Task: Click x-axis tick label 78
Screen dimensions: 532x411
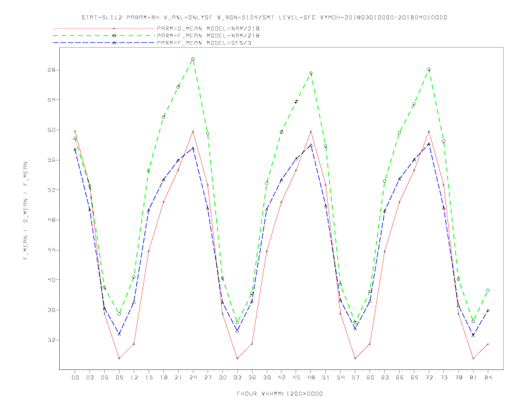Action: pyautogui.click(x=458, y=377)
